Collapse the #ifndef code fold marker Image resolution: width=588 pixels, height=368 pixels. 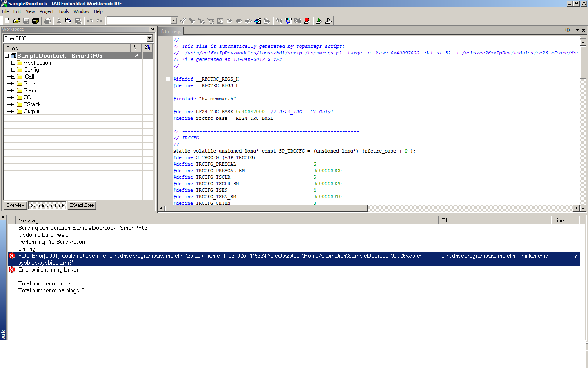pyautogui.click(x=168, y=79)
